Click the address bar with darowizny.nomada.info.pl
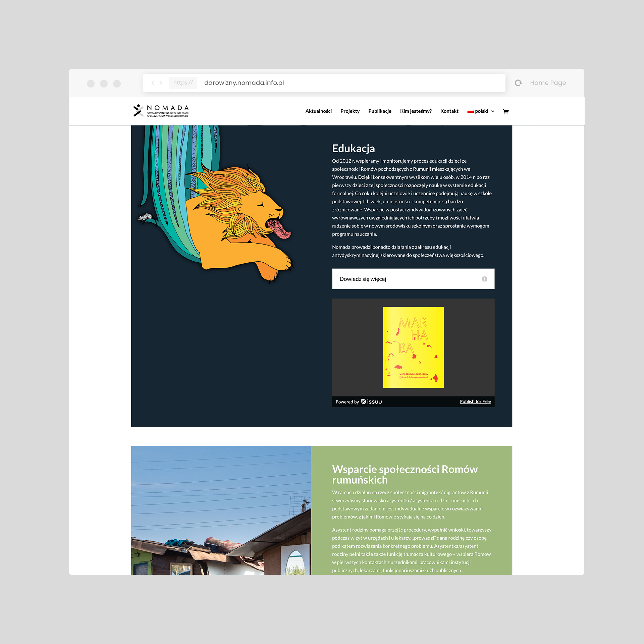This screenshot has width=644, height=644. pyautogui.click(x=324, y=83)
